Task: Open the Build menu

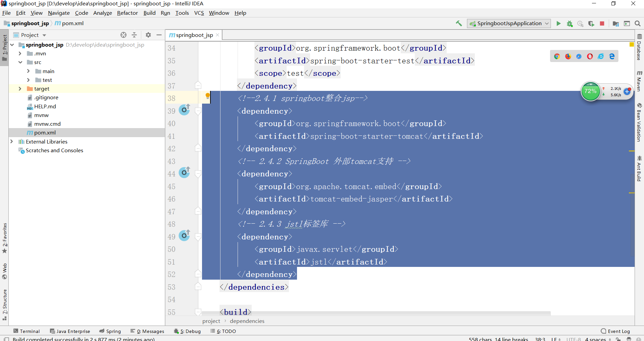Action: click(149, 13)
